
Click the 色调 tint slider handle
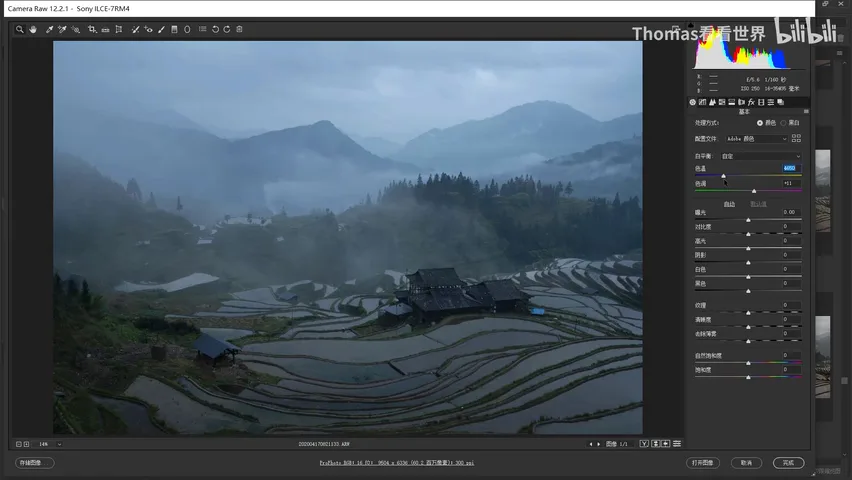tap(754, 191)
